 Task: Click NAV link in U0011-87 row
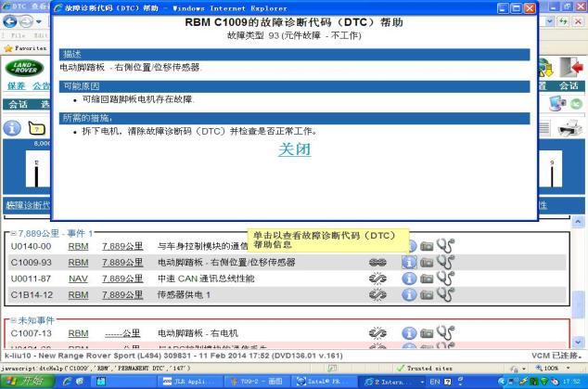tap(79, 279)
